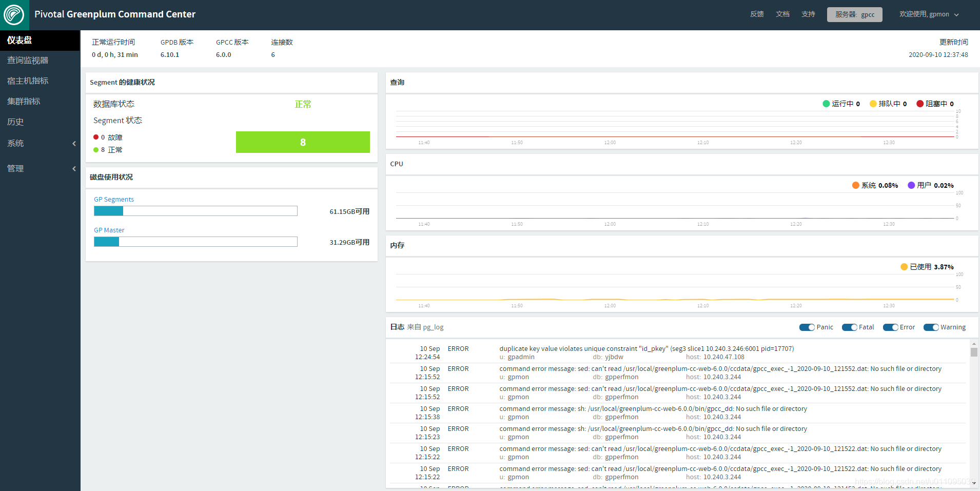The image size is (980, 491).
Task: Click the GP Segments disk usage bar
Action: pos(195,211)
